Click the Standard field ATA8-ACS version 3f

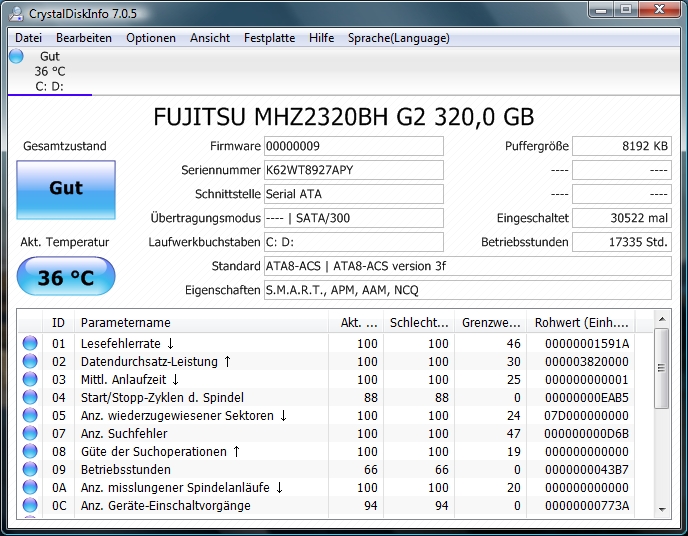click(x=468, y=266)
